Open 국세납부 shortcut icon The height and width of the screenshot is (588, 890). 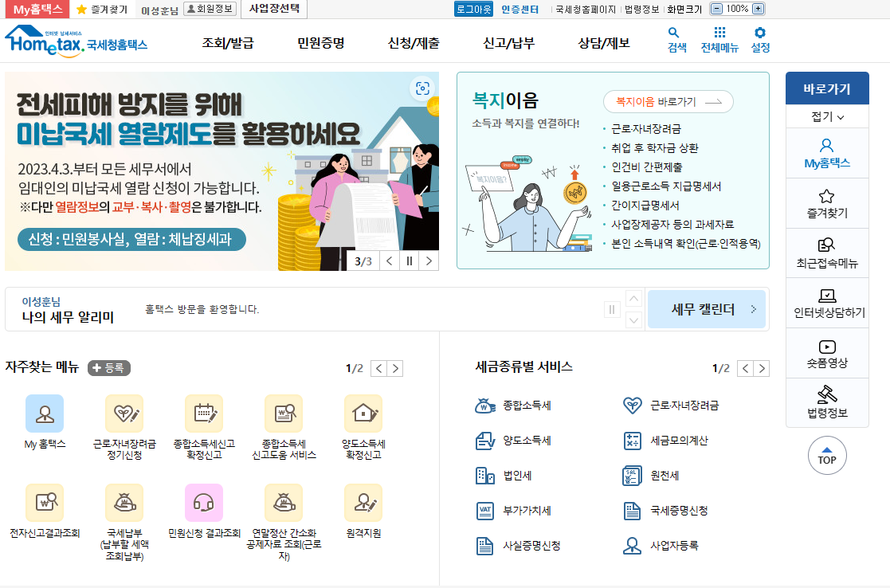coord(124,502)
